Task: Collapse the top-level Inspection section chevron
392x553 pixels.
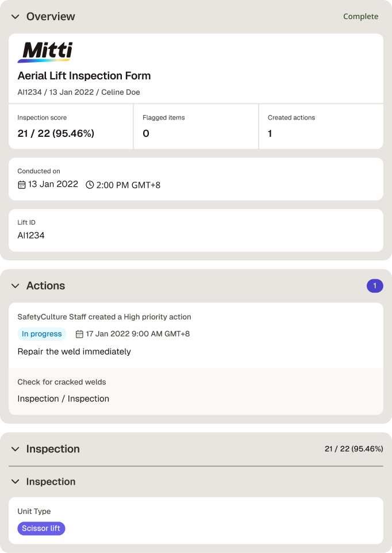Action: click(15, 449)
